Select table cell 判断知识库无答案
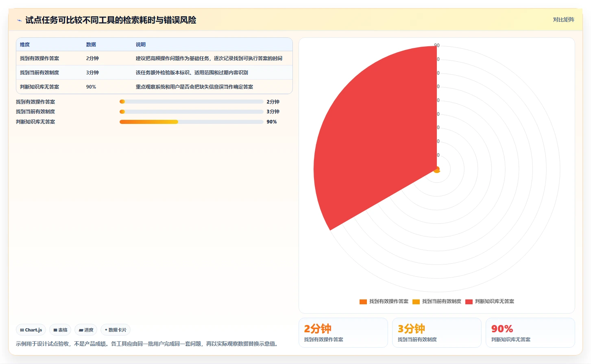 point(39,87)
